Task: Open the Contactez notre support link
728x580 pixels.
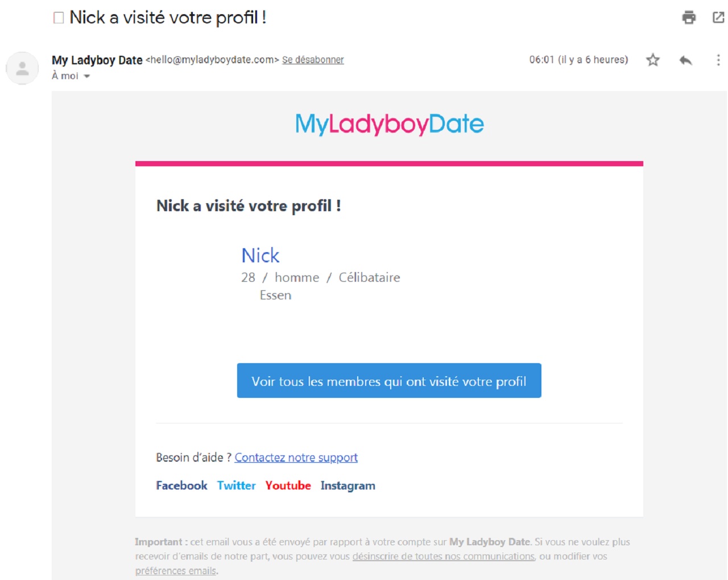Action: (x=296, y=457)
